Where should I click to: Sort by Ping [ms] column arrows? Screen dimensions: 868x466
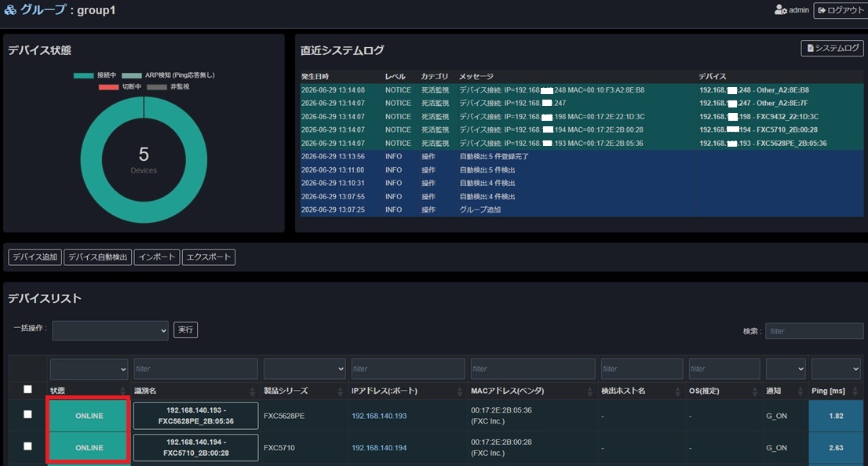(x=855, y=391)
